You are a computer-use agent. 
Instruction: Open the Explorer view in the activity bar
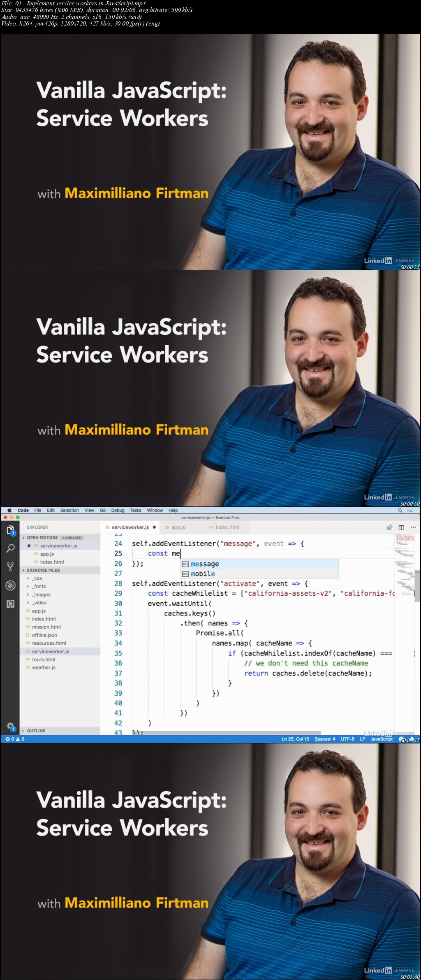[x=10, y=530]
